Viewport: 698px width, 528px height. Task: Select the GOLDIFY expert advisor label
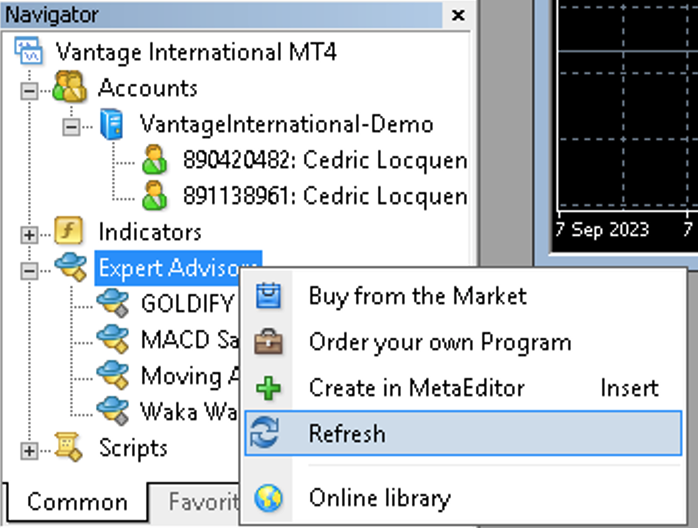pos(187,304)
